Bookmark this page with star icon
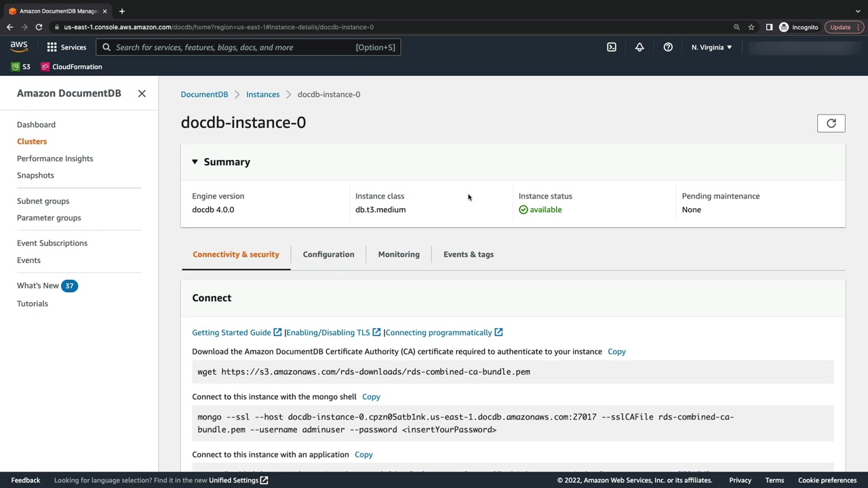 751,27
